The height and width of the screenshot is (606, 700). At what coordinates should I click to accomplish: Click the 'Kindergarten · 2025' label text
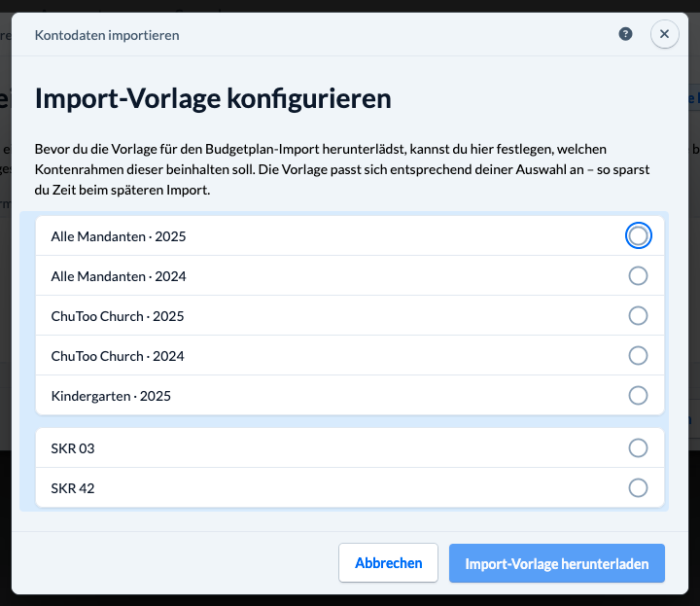(111, 396)
